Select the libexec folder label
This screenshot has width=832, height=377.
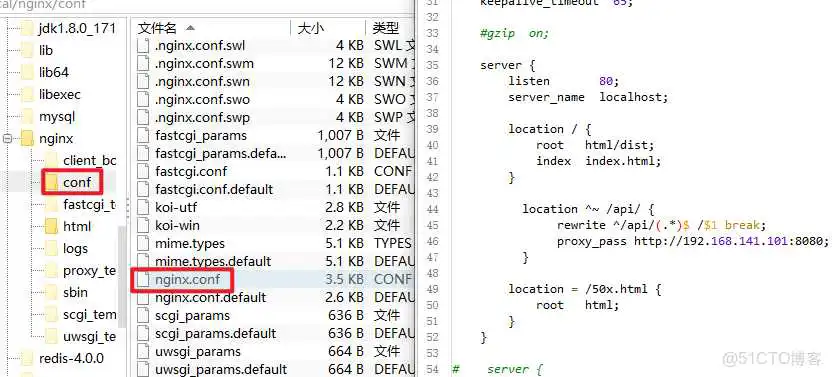coord(60,95)
